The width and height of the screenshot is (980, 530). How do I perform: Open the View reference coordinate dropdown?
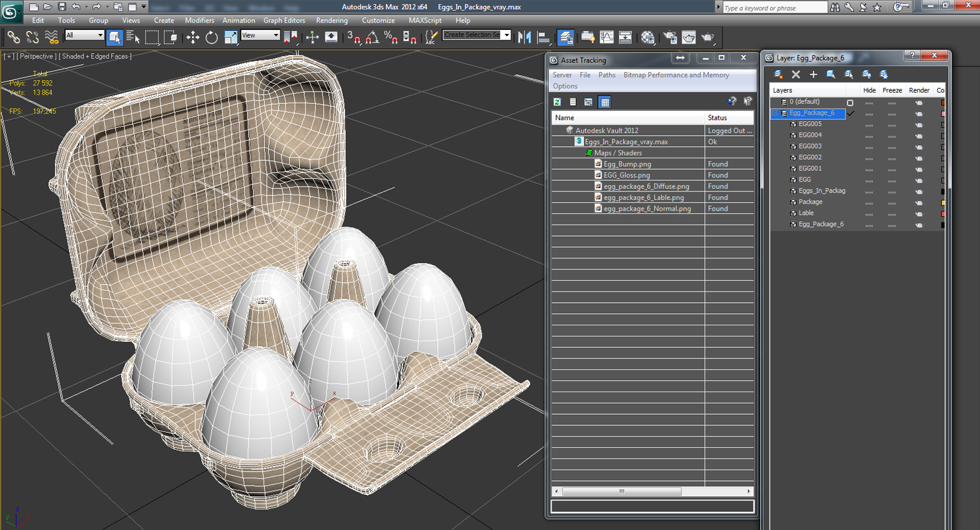260,36
